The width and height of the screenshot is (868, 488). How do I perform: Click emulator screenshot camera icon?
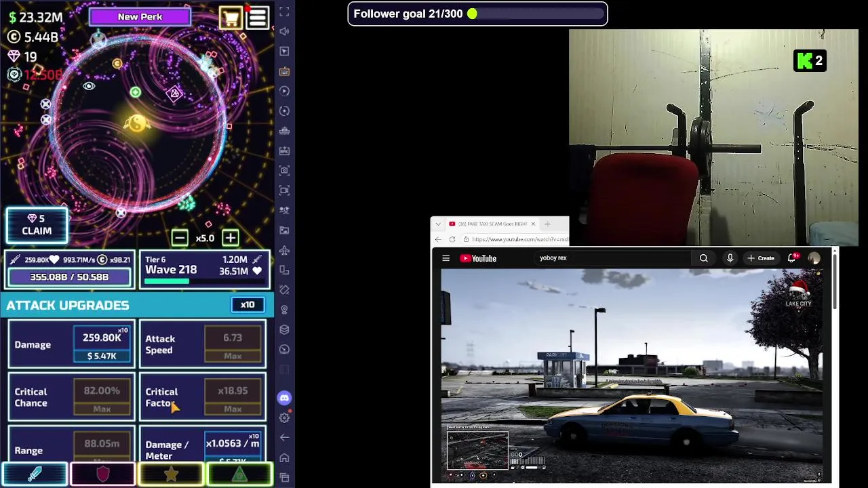(x=284, y=171)
